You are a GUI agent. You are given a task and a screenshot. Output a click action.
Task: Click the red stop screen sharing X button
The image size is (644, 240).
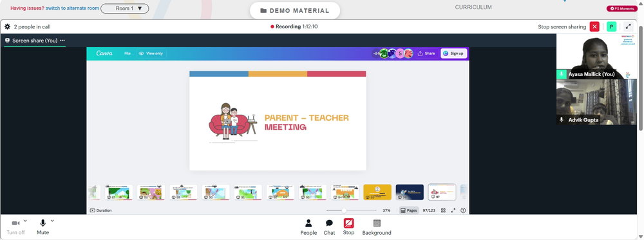[594, 26]
